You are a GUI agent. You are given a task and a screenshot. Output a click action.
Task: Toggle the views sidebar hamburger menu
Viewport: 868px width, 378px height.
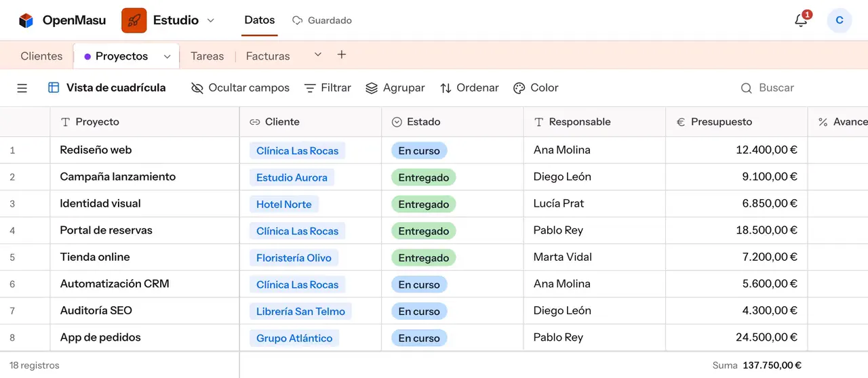pos(22,88)
